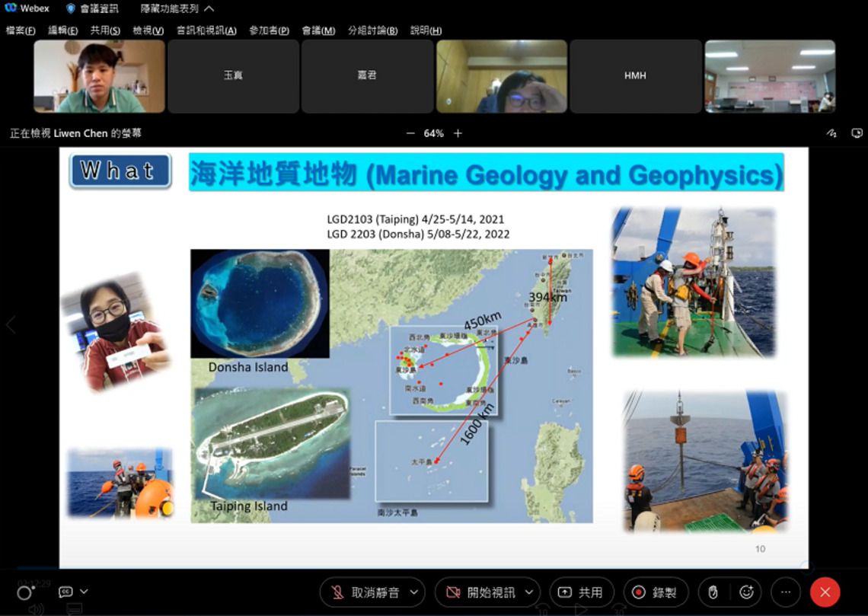Open the 音訊和視訊(A) menu

coord(206,30)
